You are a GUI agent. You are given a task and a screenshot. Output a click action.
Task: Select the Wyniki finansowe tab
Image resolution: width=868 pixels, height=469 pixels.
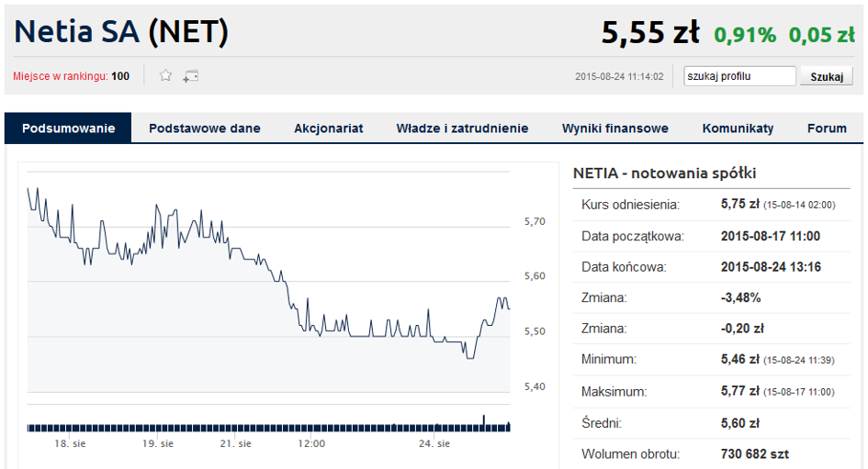(x=615, y=128)
